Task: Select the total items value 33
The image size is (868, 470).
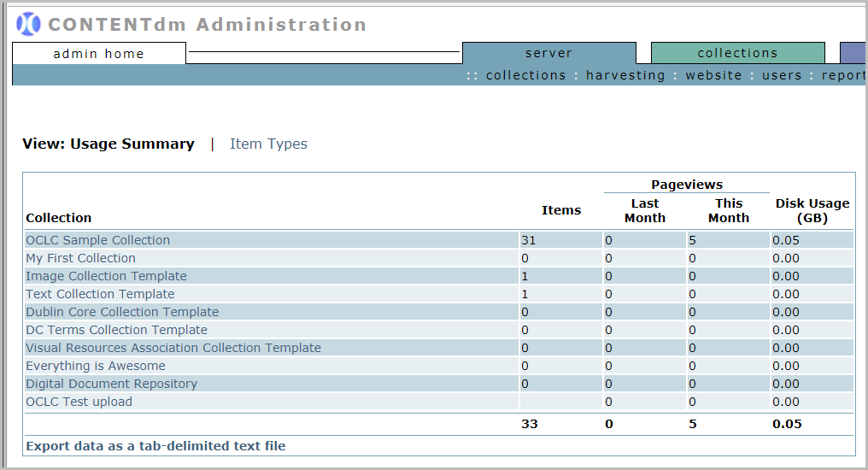Action: [530, 424]
